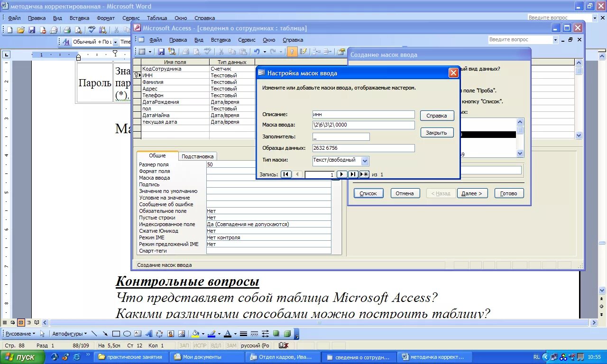607x364 pixels.
Task: Open Line Color dropdown arrow
Action: point(219,334)
